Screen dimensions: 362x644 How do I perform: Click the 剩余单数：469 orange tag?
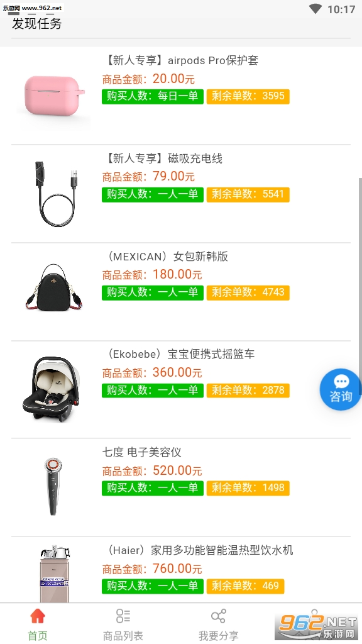pos(246,586)
